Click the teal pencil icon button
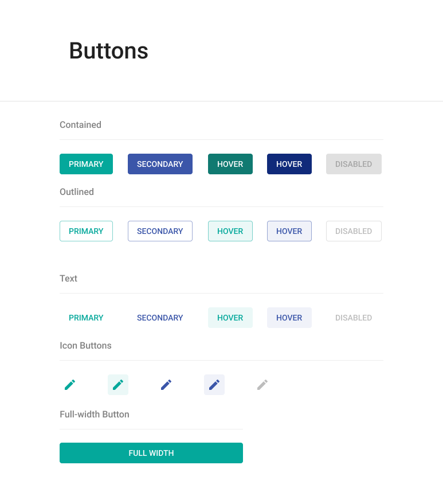Viewport: 443px width, 504px height. 70,385
